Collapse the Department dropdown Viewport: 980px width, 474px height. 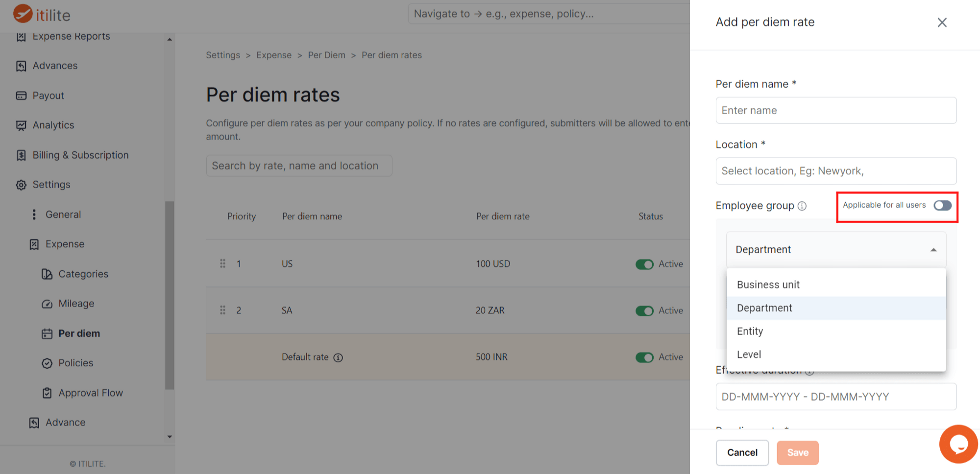932,250
